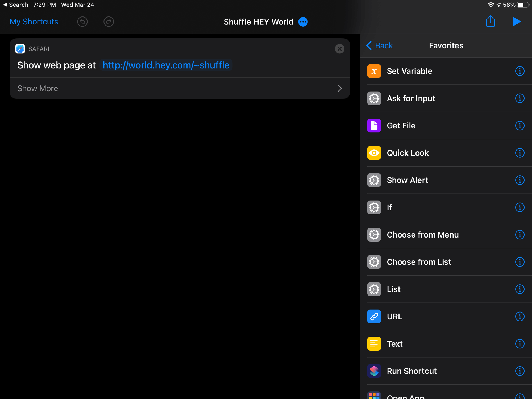
Task: Tap the Shuffle HEY World title
Action: point(258,22)
